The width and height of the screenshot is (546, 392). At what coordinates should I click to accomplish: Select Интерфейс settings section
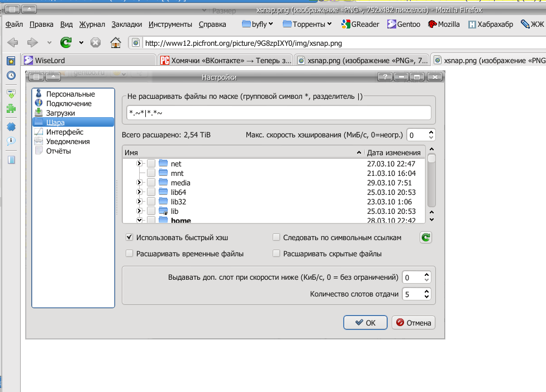pos(73,132)
